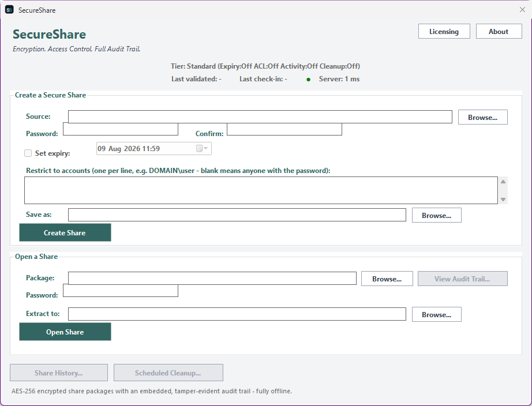Click the Last validated: - text
This screenshot has width=532, height=406.
196,79
